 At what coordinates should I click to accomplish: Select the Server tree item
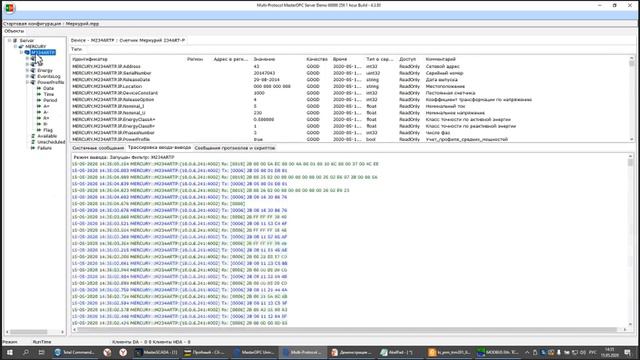coord(27,40)
